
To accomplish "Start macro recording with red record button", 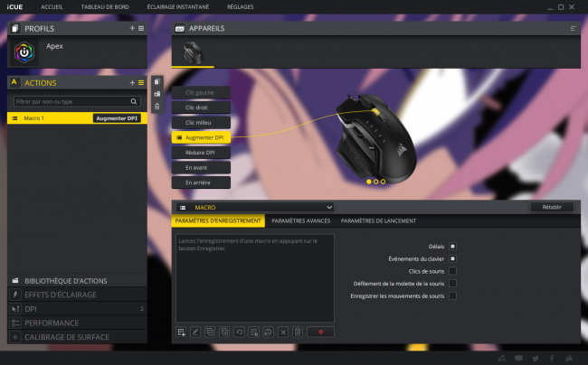I will click(320, 332).
